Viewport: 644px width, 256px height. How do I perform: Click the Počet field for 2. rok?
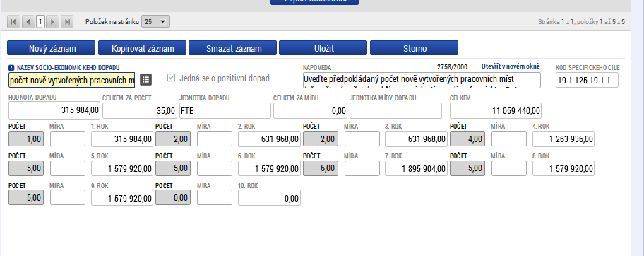coord(173,139)
